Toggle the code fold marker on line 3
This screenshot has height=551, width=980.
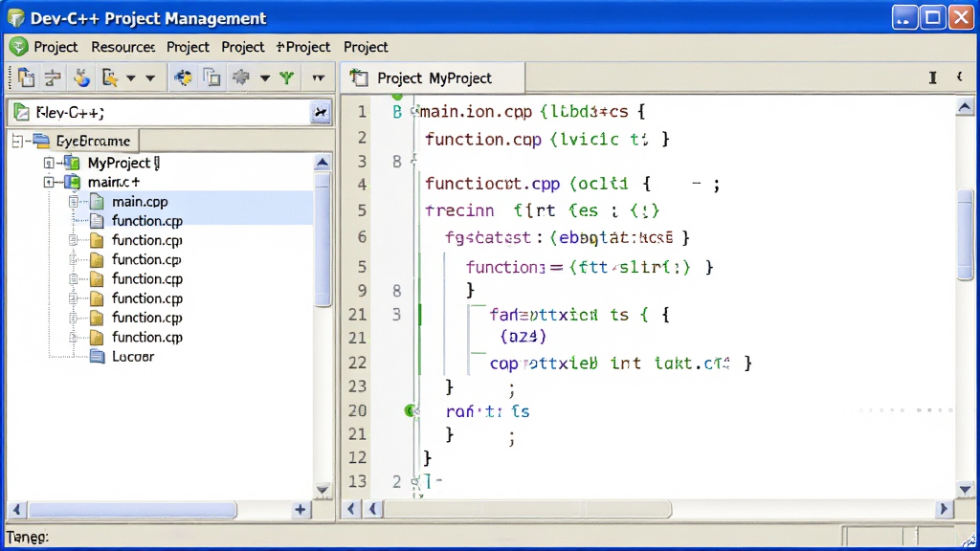point(413,161)
